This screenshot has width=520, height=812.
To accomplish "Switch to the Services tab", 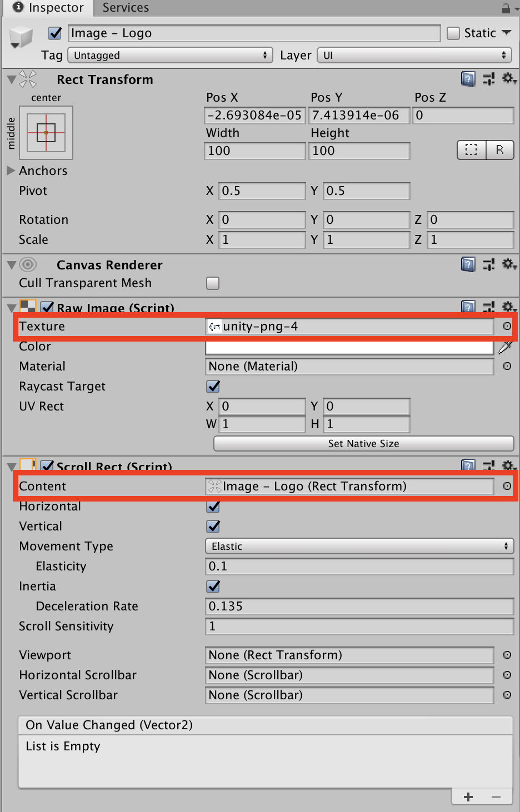I will [126, 8].
